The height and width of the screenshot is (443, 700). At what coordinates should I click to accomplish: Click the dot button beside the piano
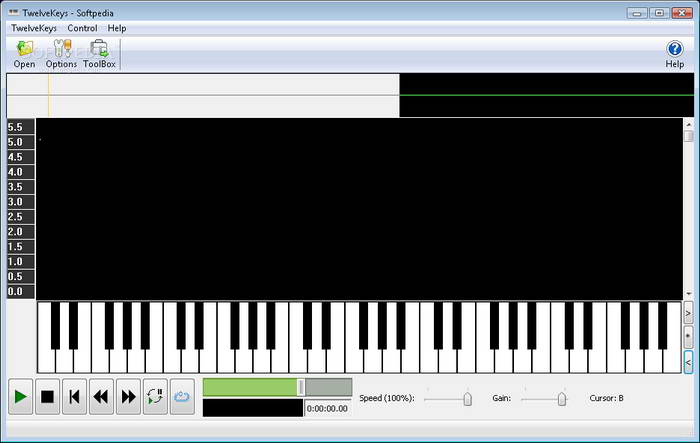pos(688,337)
